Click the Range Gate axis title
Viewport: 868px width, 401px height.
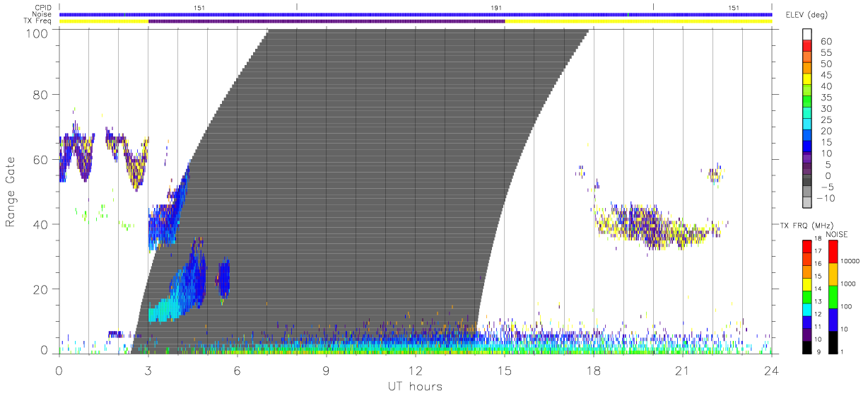(11, 192)
